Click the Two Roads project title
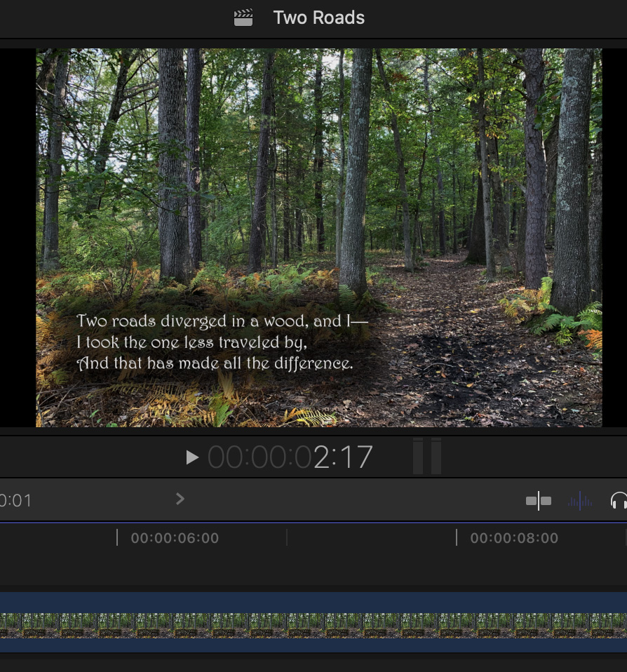627x672 pixels. coord(318,18)
